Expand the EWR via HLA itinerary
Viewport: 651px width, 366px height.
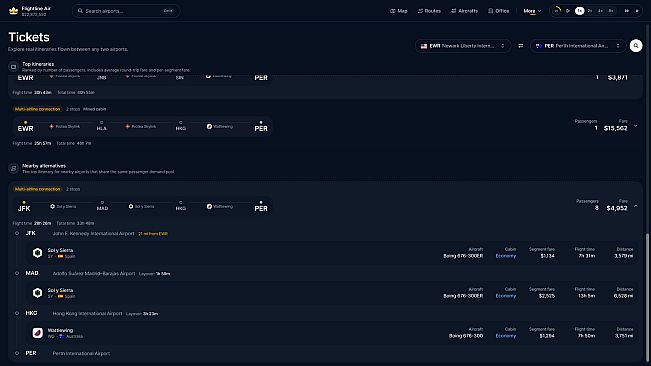(636, 126)
